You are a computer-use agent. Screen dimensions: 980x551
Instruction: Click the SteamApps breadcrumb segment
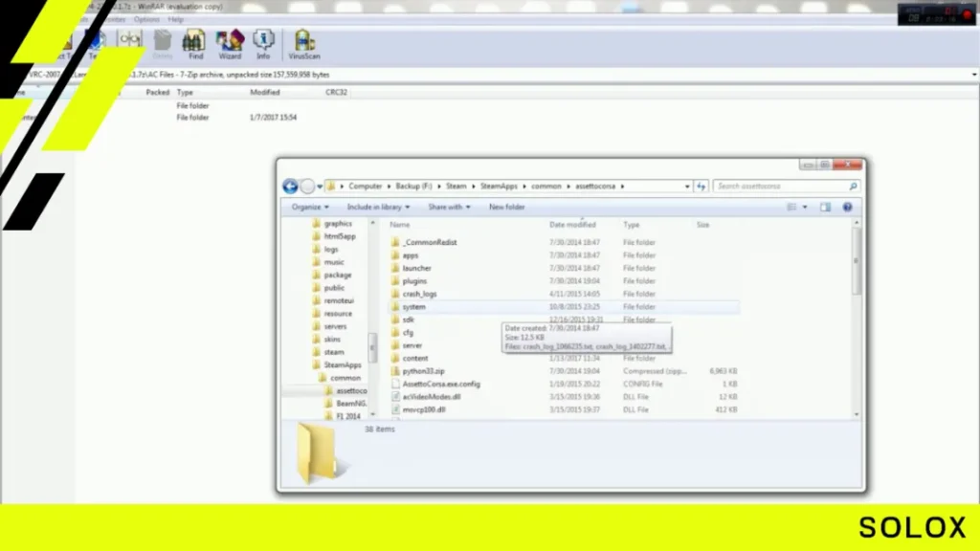tap(499, 187)
